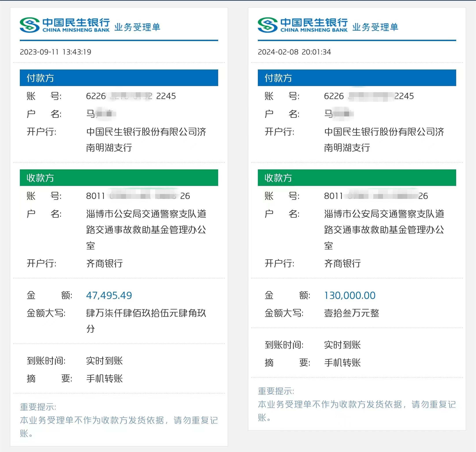Click the 本业务受理单不作为收款方发货依据 notice on right receipt
The height and width of the screenshot is (452, 476).
coord(357,411)
